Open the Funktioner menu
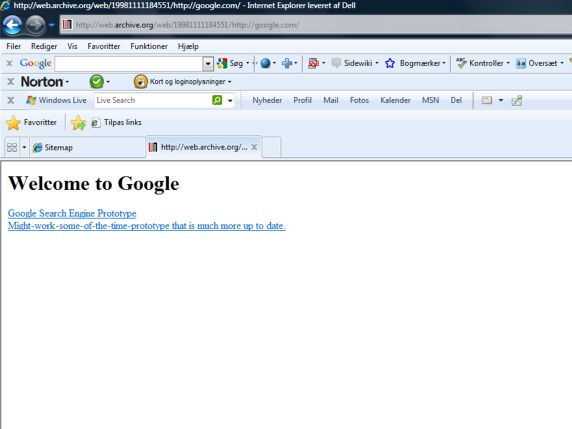This screenshot has width=572, height=429. click(x=149, y=46)
